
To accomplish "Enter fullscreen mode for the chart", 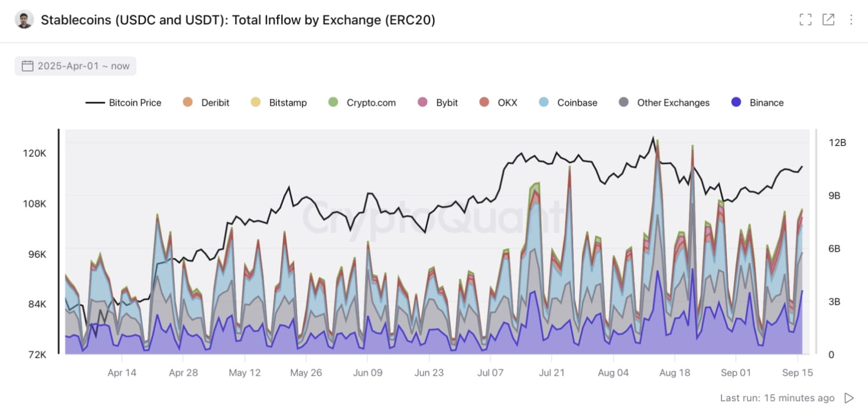I will 805,19.
